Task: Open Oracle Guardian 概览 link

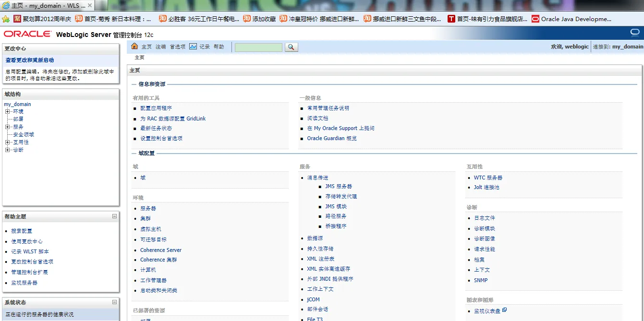Action: click(x=332, y=139)
